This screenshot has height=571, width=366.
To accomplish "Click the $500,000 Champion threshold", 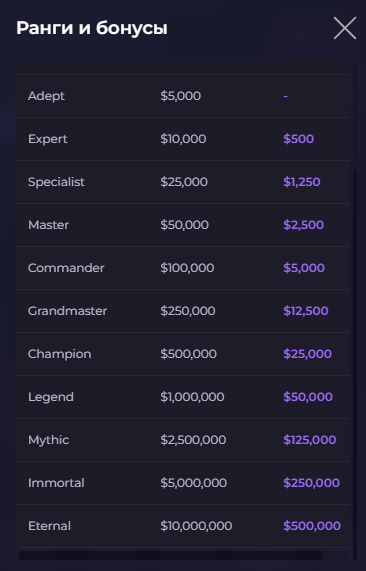I will click(x=188, y=354).
